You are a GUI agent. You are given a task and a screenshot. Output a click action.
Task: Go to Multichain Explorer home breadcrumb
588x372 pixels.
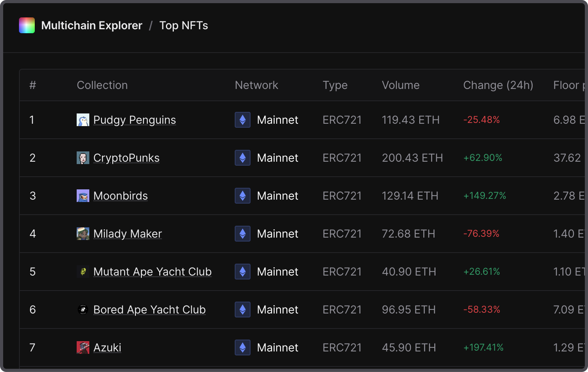(x=92, y=25)
